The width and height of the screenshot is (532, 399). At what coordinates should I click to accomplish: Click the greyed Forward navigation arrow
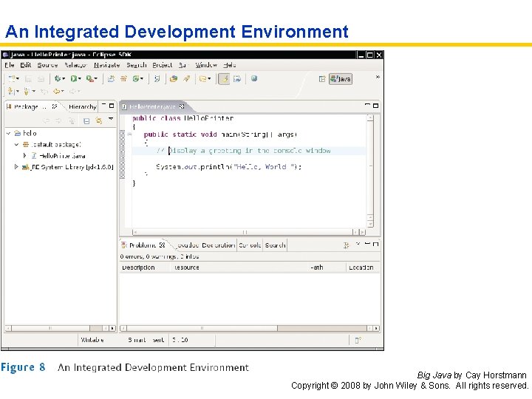point(72,91)
